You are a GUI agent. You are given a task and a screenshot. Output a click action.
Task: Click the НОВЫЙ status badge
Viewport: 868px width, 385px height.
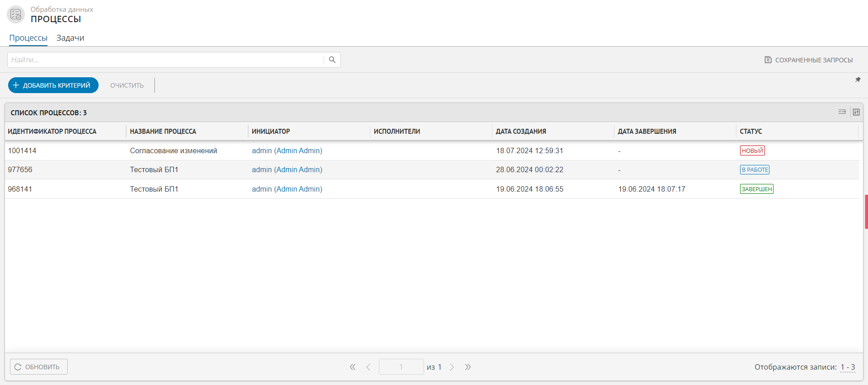tap(752, 150)
